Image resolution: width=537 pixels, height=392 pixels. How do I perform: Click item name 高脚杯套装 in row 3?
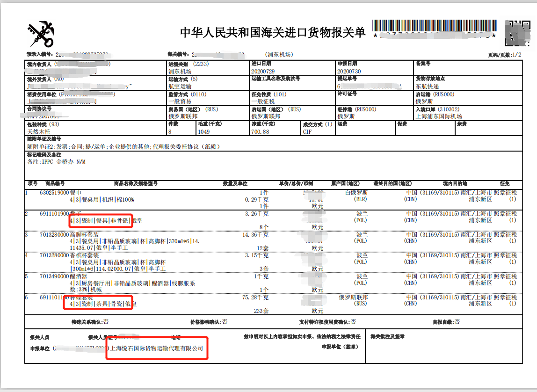pyautogui.click(x=84, y=234)
